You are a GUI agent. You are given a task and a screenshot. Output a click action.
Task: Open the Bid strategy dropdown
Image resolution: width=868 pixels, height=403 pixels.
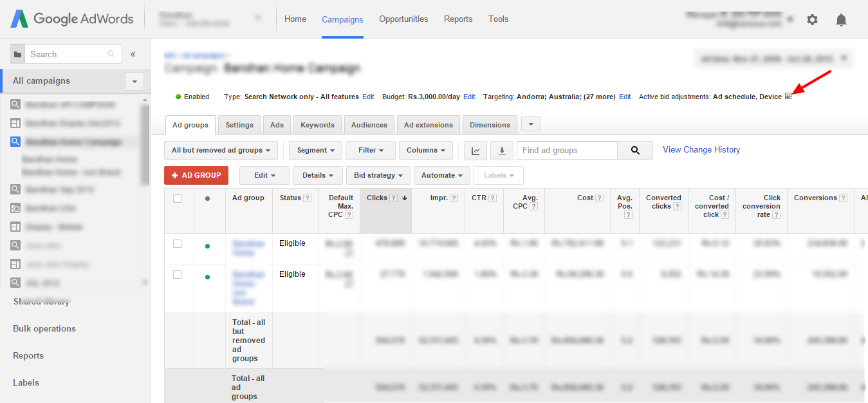click(377, 175)
